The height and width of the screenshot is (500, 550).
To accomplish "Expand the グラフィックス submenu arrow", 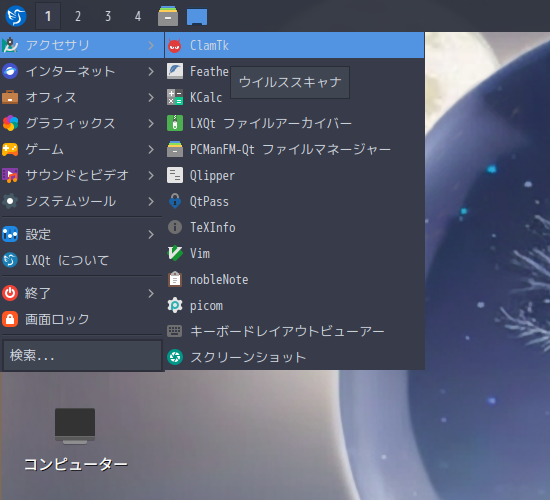I will [151, 123].
